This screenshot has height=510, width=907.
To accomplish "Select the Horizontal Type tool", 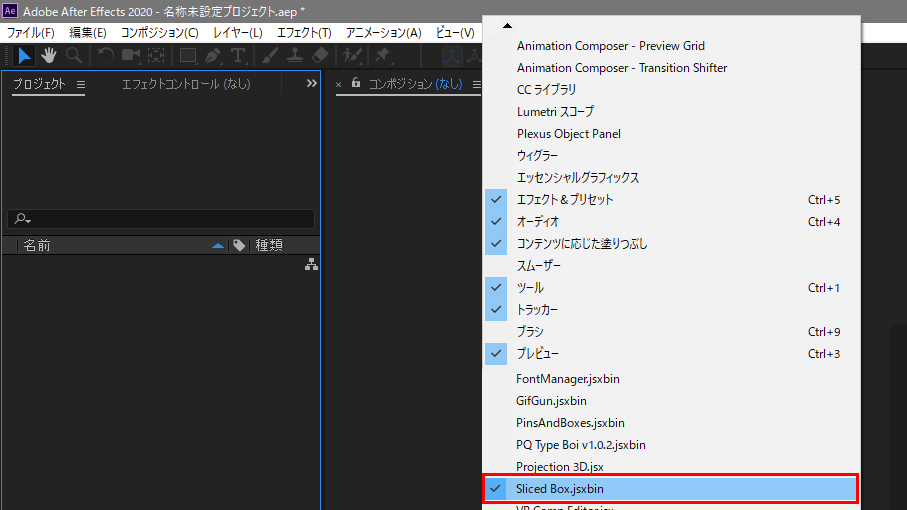I will [x=238, y=56].
